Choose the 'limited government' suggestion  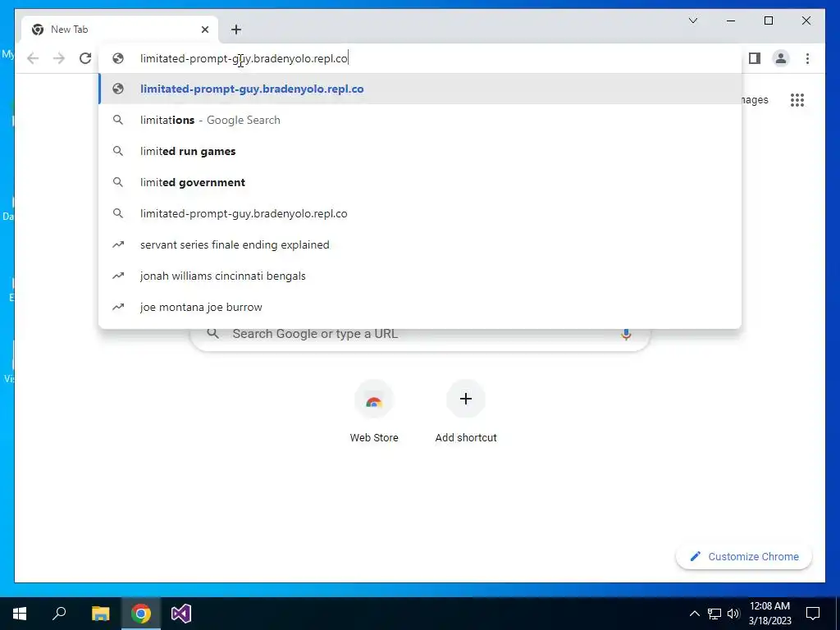420,182
